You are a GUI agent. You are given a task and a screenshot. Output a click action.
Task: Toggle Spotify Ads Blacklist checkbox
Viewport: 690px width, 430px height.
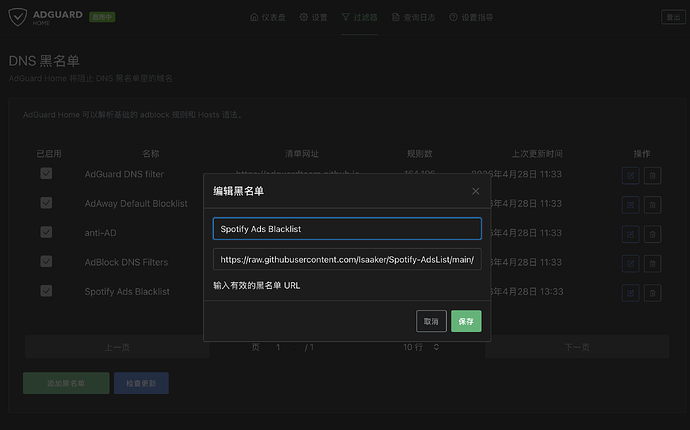click(46, 291)
